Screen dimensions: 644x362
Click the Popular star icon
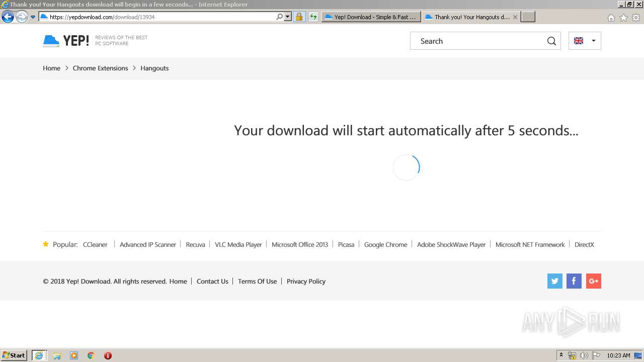pyautogui.click(x=46, y=244)
